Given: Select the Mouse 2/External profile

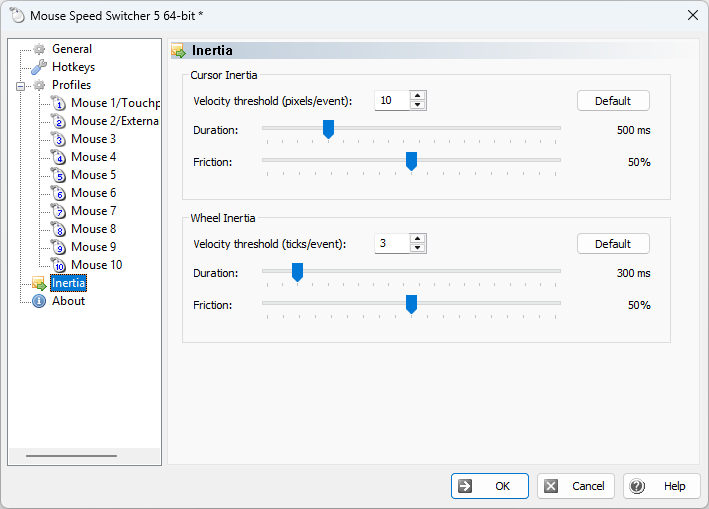Looking at the screenshot, I should pos(115,121).
